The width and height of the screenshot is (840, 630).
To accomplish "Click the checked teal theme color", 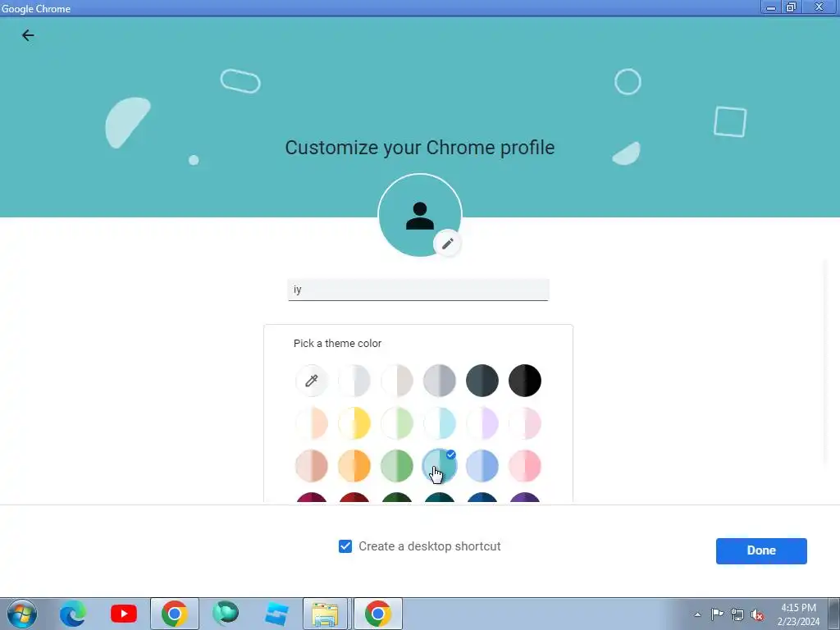I will coord(440,466).
